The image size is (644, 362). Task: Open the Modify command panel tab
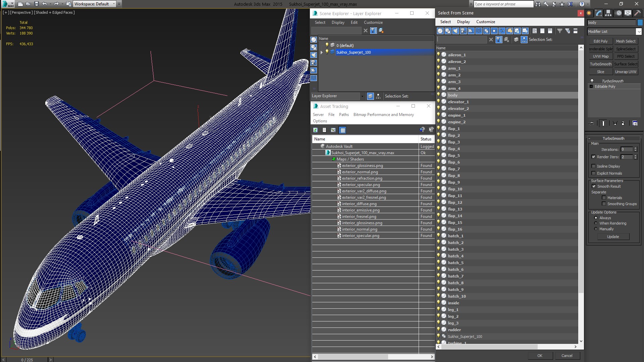[x=599, y=13]
